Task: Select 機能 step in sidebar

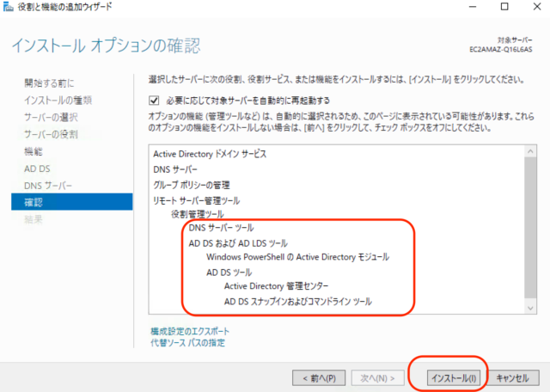Action: (33, 151)
